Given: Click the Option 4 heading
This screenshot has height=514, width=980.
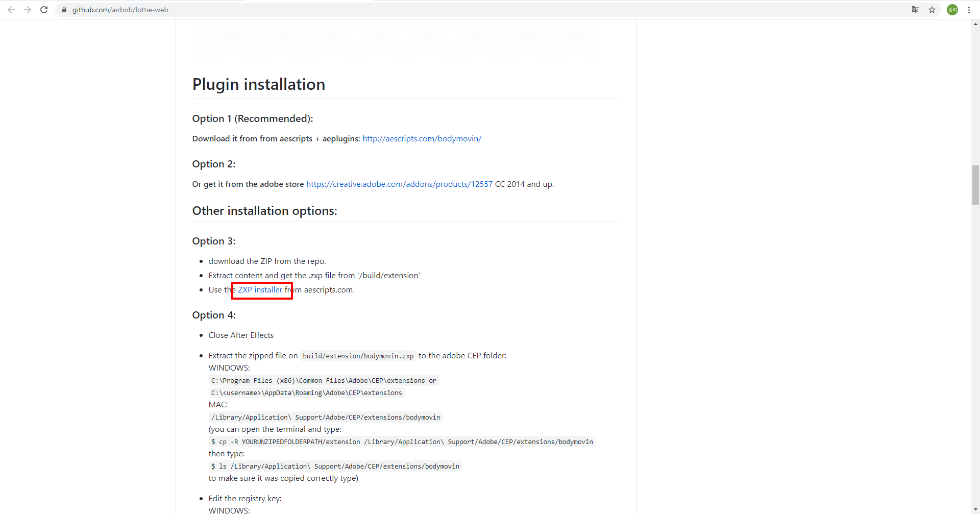Looking at the screenshot, I should pos(214,315).
